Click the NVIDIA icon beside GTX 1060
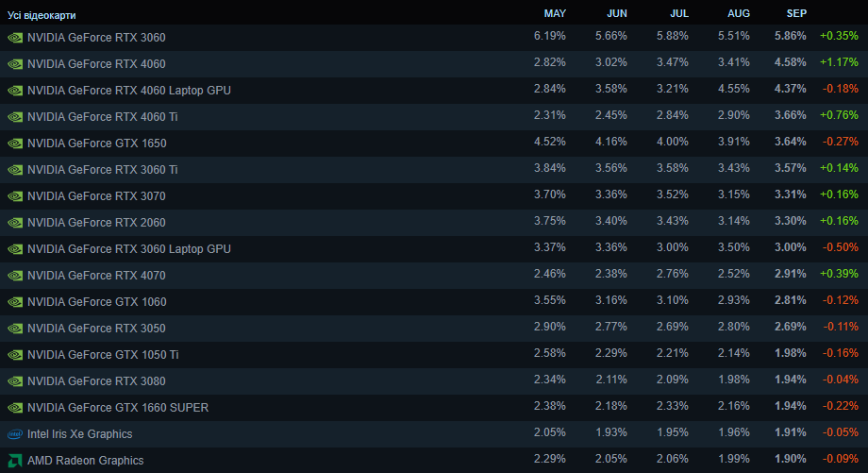 coord(15,302)
